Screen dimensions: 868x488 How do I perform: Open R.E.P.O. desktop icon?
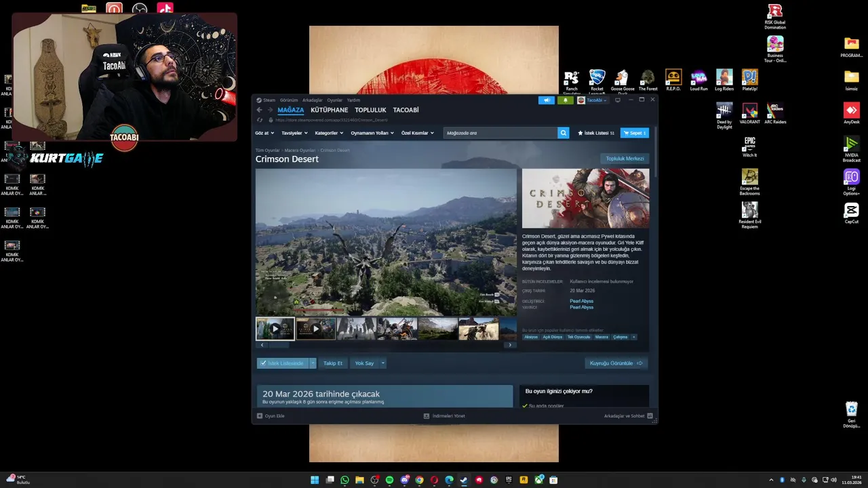pos(673,80)
